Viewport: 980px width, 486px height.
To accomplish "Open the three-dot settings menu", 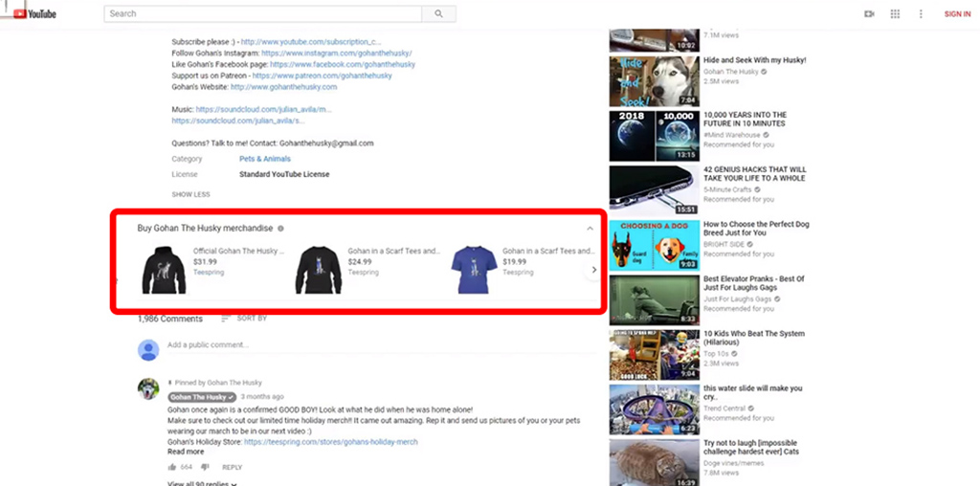I will coord(921,13).
